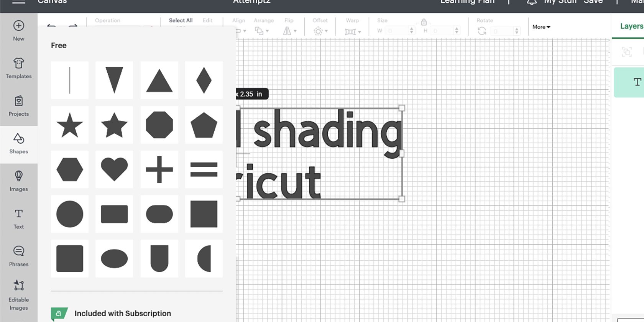Click the Height size field
644x322 pixels.
[442, 31]
